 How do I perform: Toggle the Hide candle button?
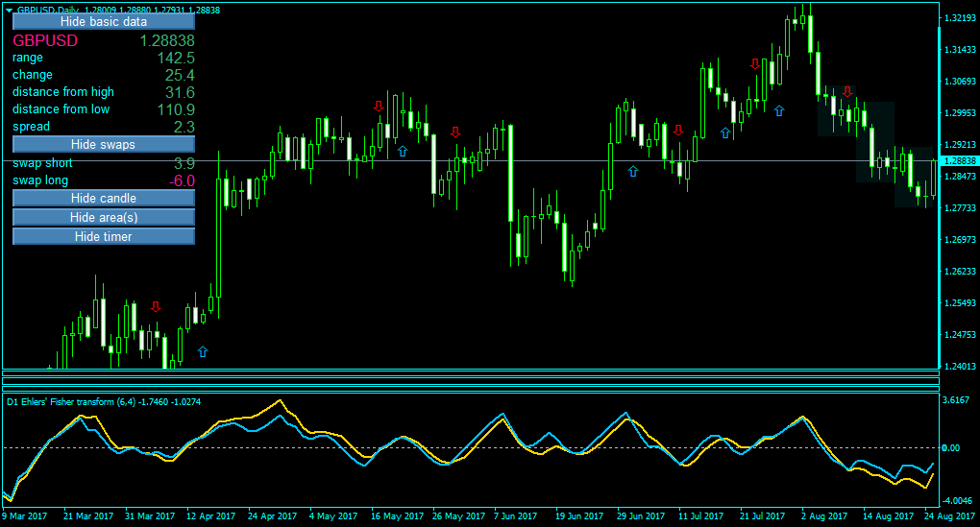point(104,198)
